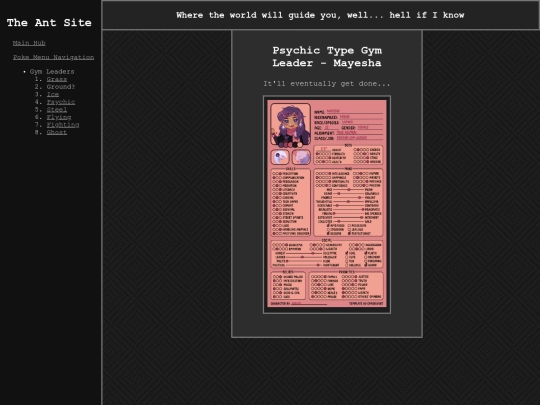The height and width of the screenshot is (405, 540).
Task: Open the Mayesha character sheet image
Action: tap(327, 205)
